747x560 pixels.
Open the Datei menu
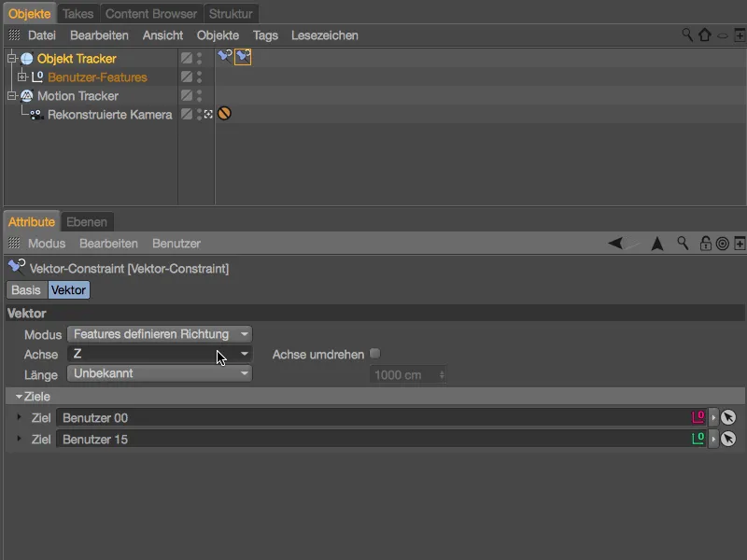(42, 35)
